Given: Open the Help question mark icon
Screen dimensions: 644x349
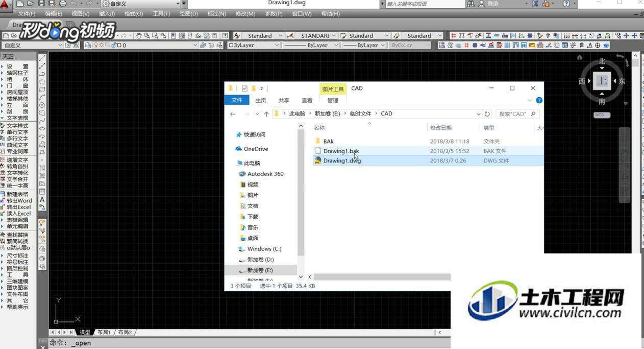Looking at the screenshot, I should click(566, 4).
